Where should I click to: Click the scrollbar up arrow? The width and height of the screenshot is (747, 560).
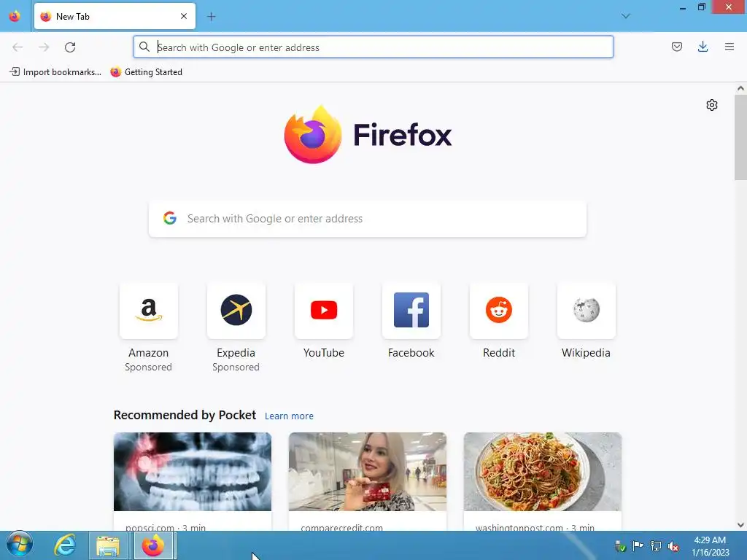tap(740, 88)
